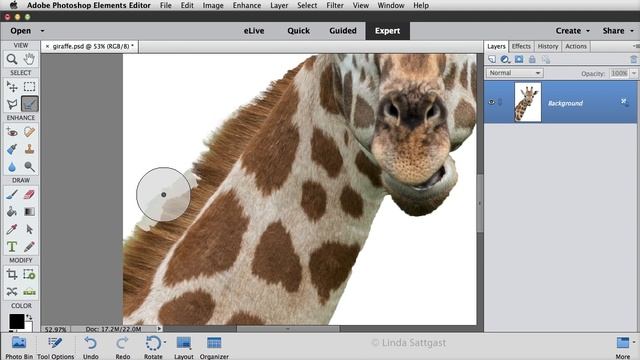Show the Tool Options panel
This screenshot has width=640, height=360.
[56, 348]
